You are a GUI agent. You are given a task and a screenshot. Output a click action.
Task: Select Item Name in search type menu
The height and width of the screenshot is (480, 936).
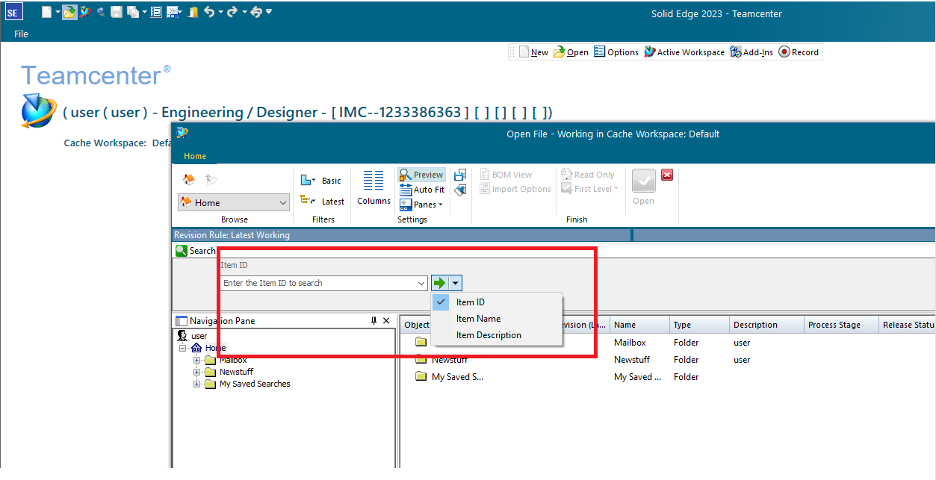pyautogui.click(x=497, y=319)
